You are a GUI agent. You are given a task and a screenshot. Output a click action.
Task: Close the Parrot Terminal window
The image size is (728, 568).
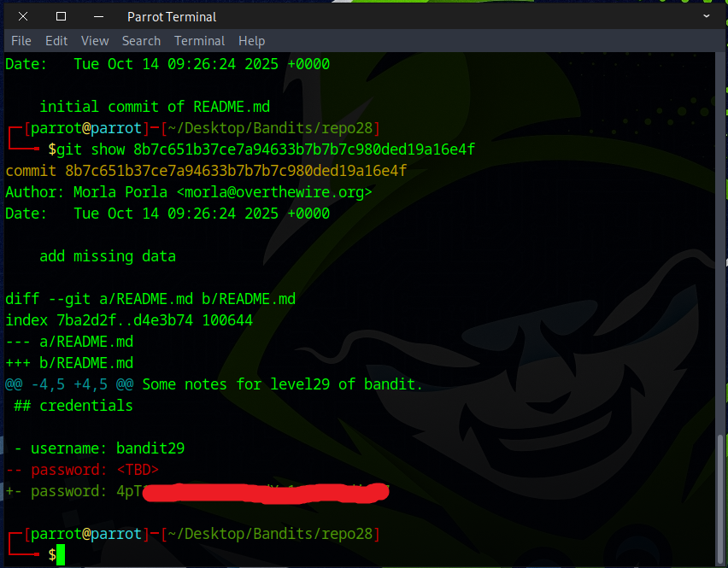click(x=23, y=16)
